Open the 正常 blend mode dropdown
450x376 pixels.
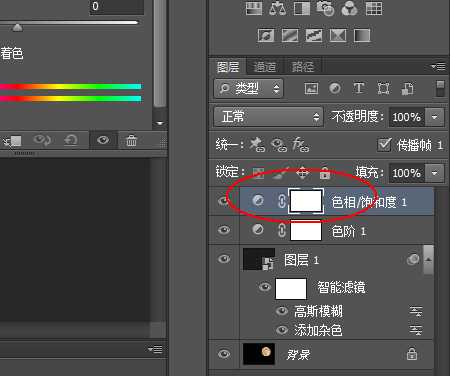(x=268, y=117)
